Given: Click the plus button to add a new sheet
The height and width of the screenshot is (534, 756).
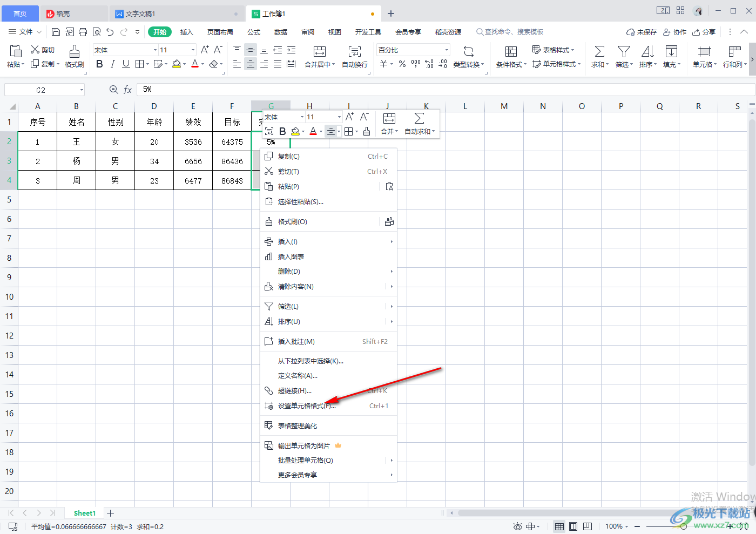Looking at the screenshot, I should pos(111,513).
